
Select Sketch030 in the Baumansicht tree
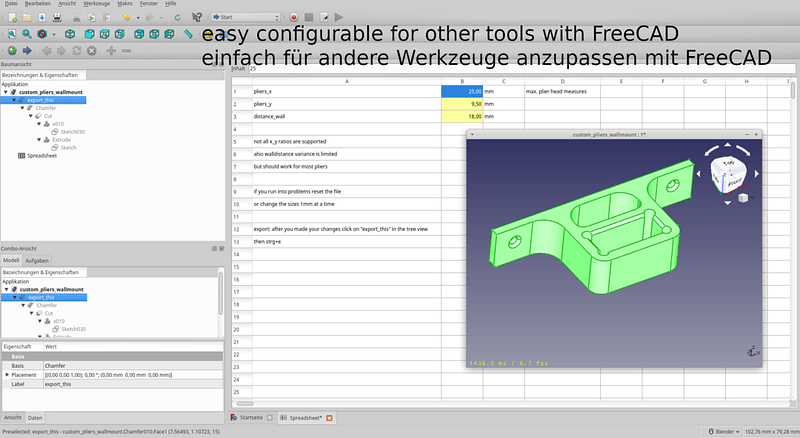(72, 132)
